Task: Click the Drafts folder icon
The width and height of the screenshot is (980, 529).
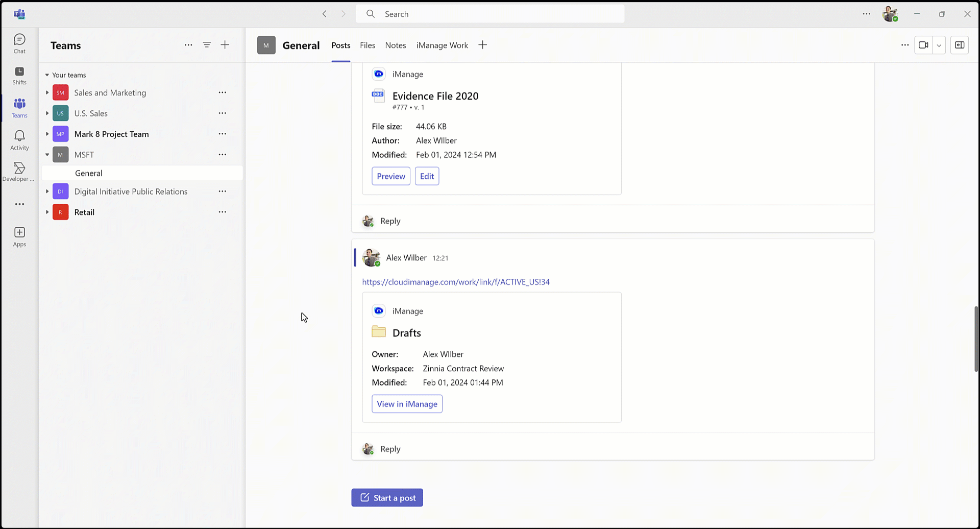Action: click(379, 331)
